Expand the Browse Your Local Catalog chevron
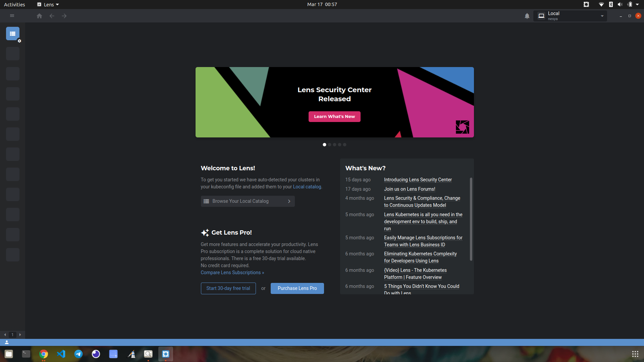The width and height of the screenshot is (644, 362). 289,201
